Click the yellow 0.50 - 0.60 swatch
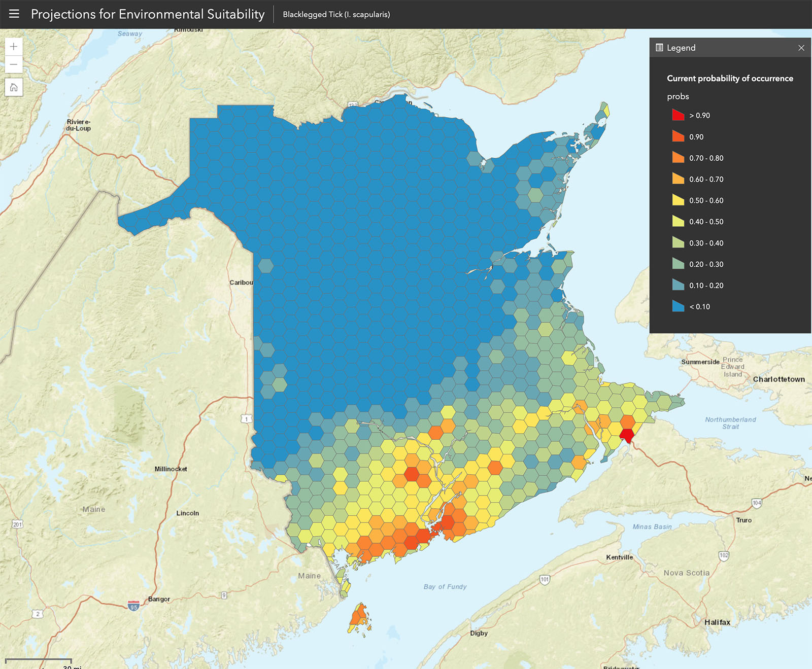Viewport: 812px width, 669px height. click(678, 200)
